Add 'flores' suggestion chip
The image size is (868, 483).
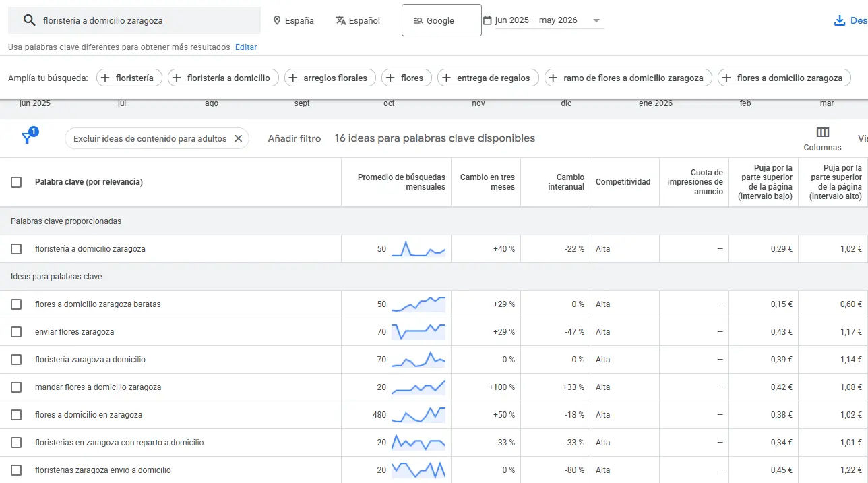click(406, 78)
